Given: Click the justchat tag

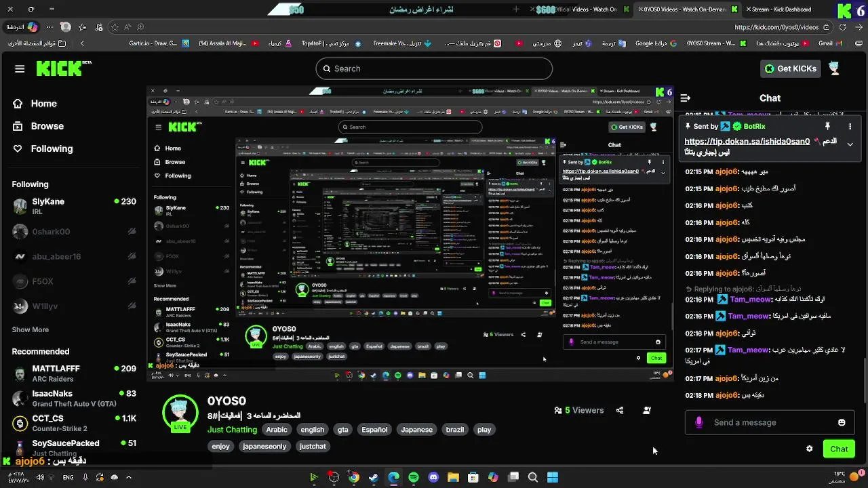Looking at the screenshot, I should [313, 446].
